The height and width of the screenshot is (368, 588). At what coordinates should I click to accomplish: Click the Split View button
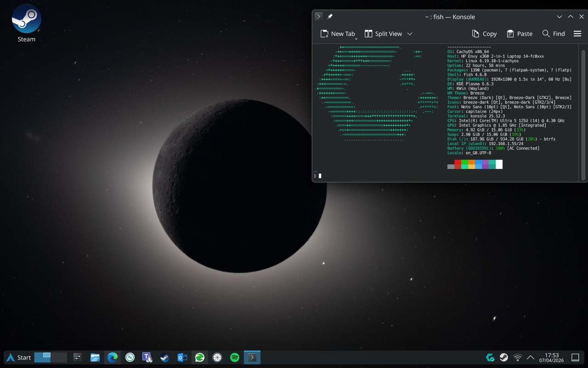coord(383,34)
